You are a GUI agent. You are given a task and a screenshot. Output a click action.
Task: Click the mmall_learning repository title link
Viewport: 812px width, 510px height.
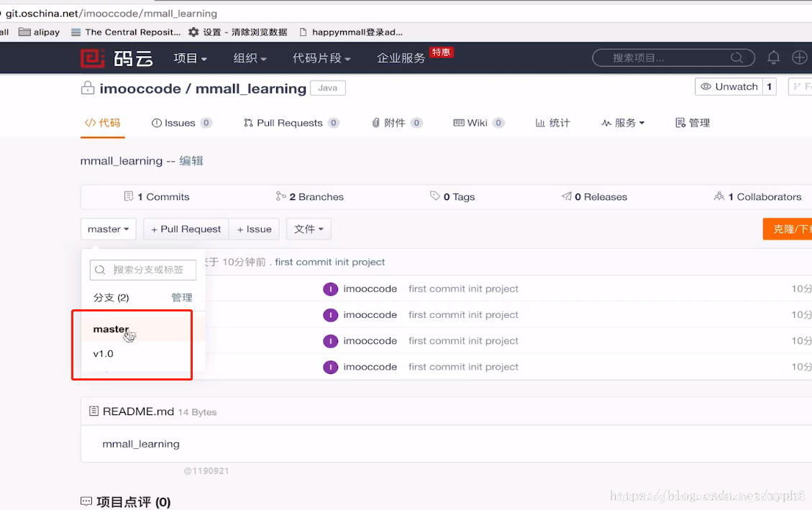(x=251, y=88)
